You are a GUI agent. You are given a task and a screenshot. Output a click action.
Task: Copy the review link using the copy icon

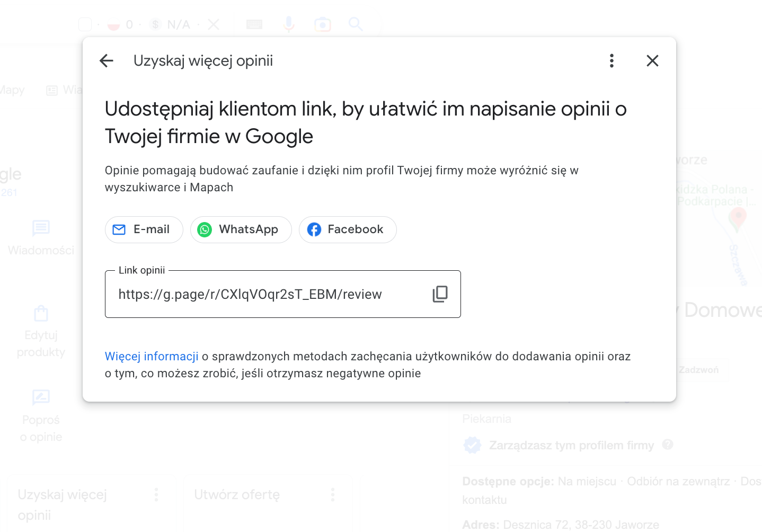(440, 294)
